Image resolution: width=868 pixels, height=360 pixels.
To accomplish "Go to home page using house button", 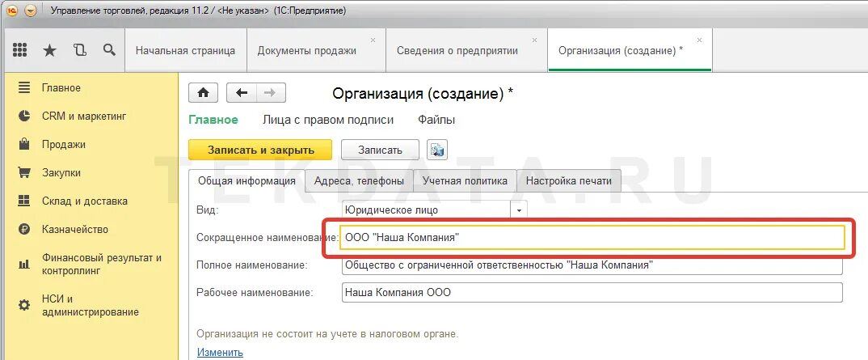I will click(x=203, y=93).
